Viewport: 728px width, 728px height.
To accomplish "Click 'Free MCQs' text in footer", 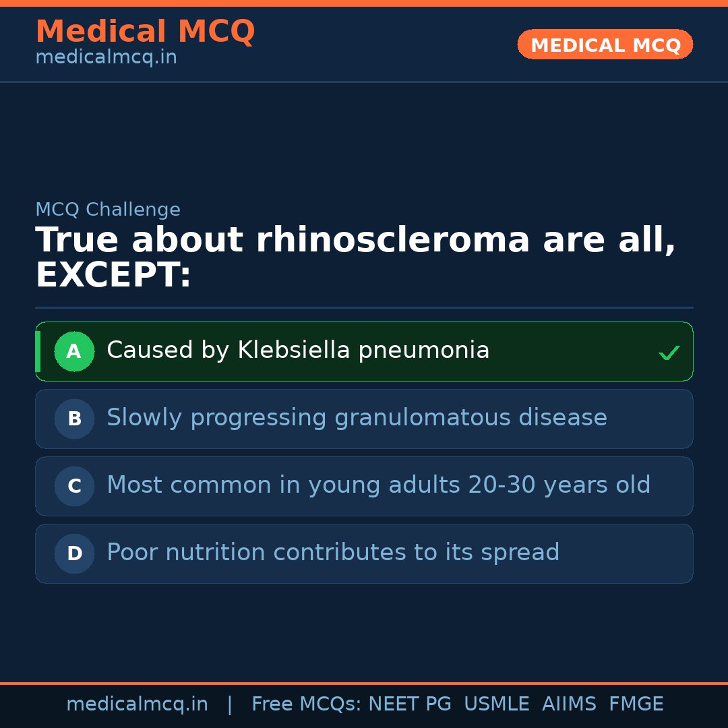I will click(x=306, y=704).
